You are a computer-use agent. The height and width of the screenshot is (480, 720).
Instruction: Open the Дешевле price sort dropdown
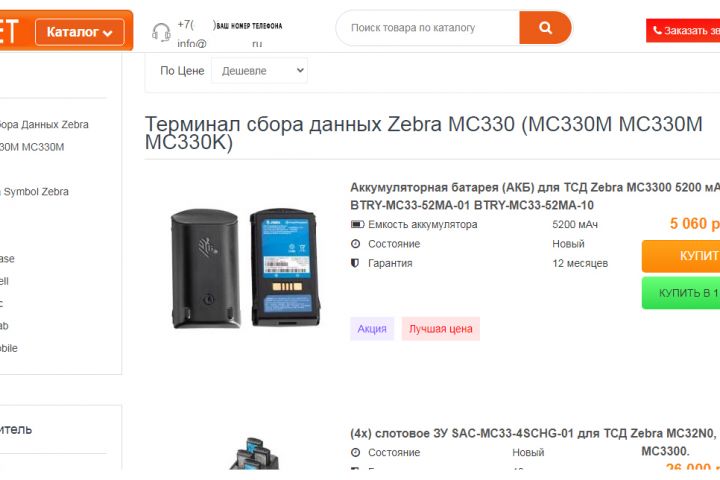(259, 71)
